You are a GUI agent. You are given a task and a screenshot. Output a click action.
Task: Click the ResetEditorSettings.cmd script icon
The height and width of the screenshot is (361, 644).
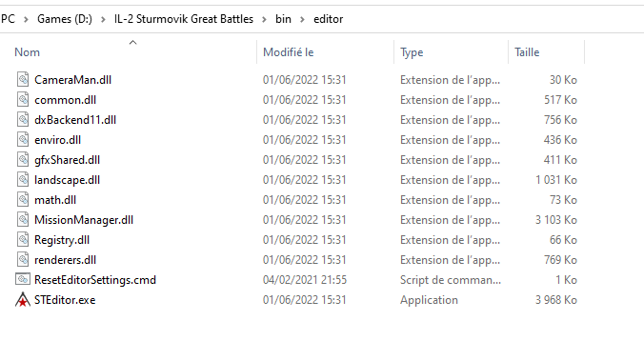point(23,280)
